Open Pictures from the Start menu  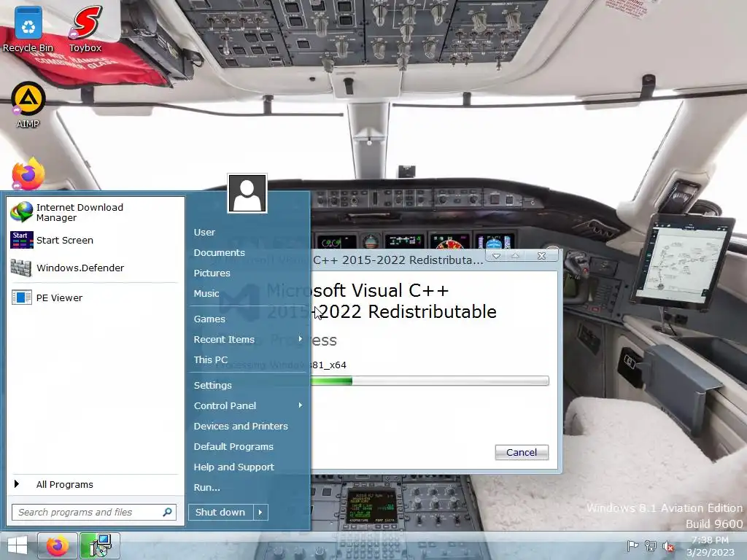(212, 273)
